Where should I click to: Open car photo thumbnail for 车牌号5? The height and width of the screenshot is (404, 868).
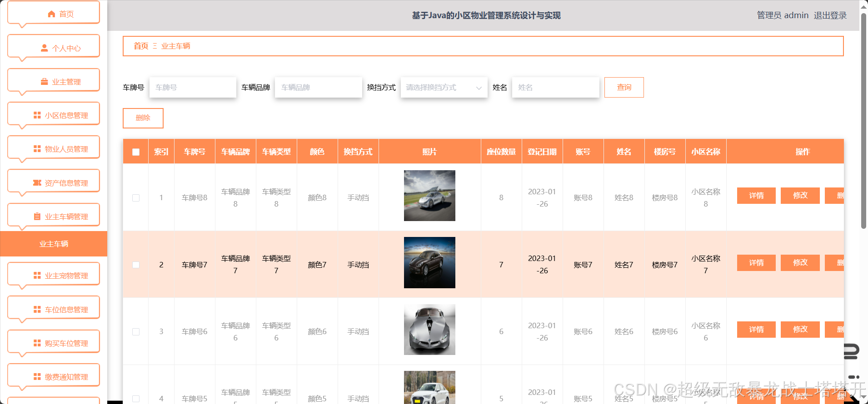click(x=429, y=387)
